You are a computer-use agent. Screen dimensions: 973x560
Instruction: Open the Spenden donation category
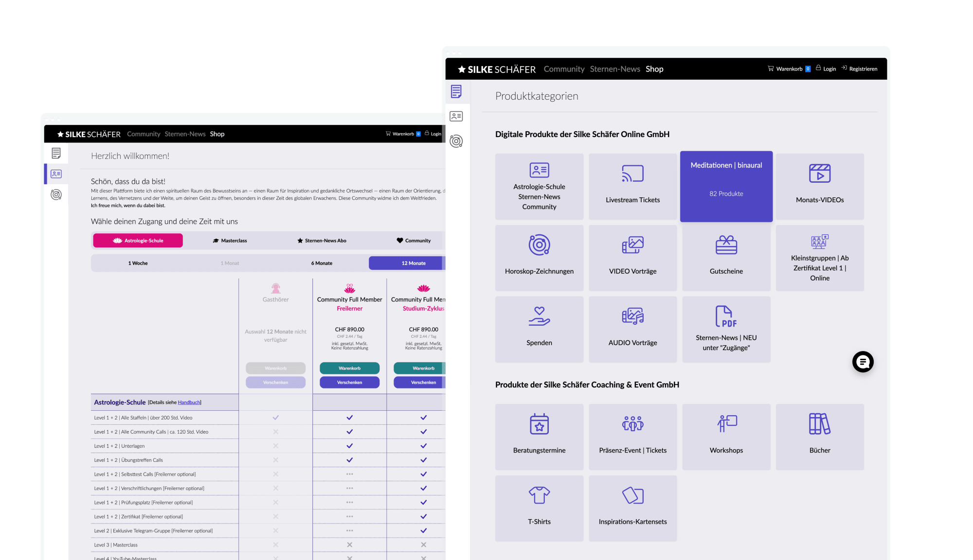coord(539,330)
